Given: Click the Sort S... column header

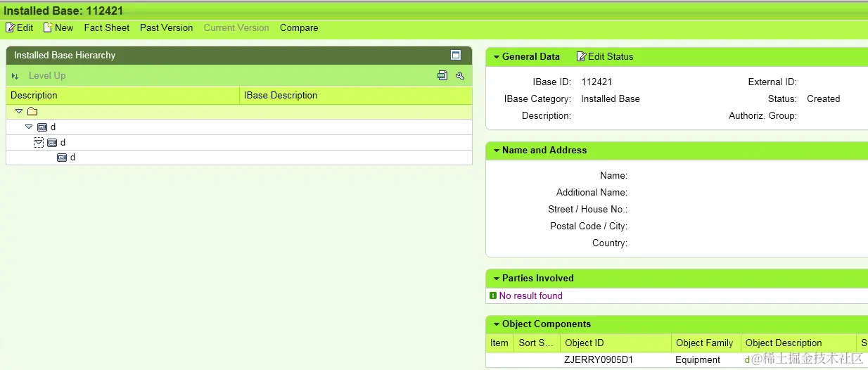Looking at the screenshot, I should coord(537,343).
